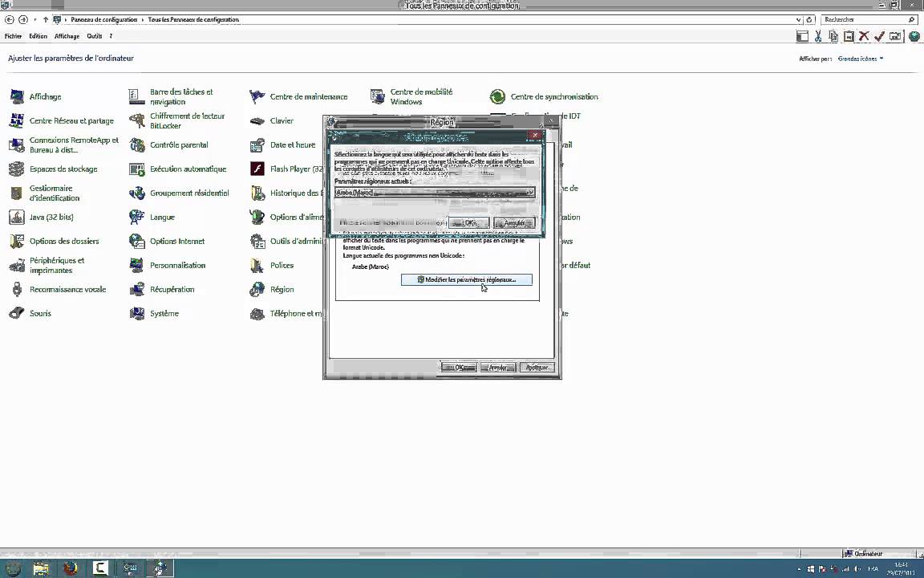Click the FRA language indicator in tray
924x578 pixels.
click(x=873, y=569)
